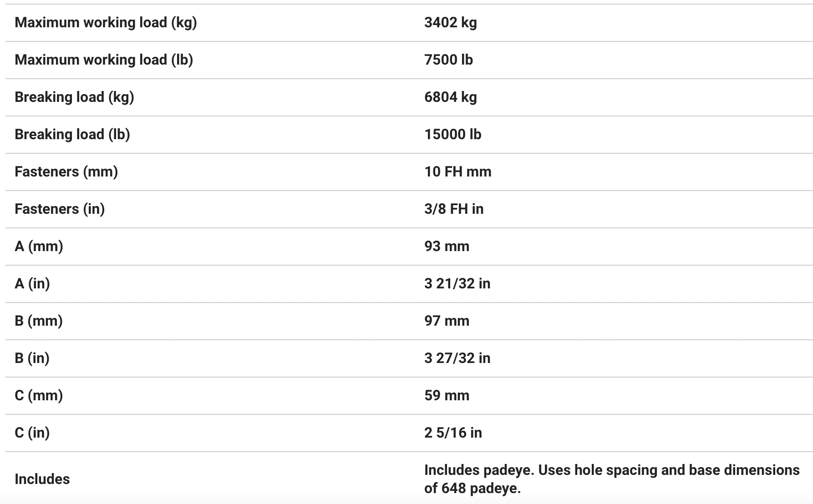The width and height of the screenshot is (813, 504).
Task: Select the 93 mm value
Action: tap(447, 247)
